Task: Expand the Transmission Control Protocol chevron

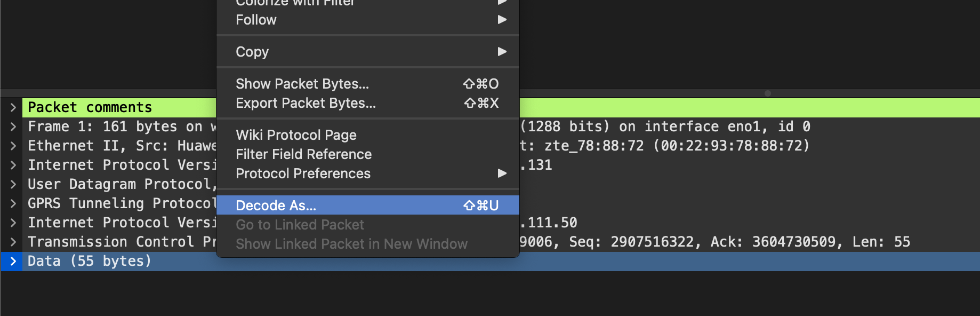Action: pos(13,242)
